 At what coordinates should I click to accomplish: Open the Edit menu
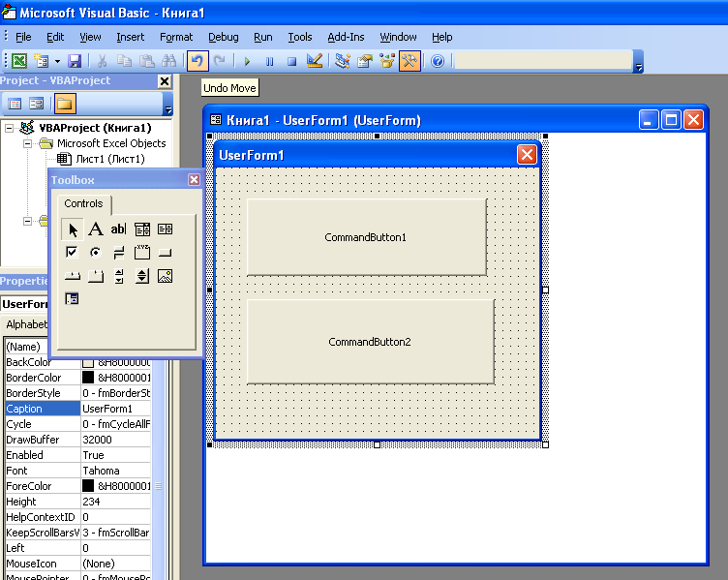point(55,37)
